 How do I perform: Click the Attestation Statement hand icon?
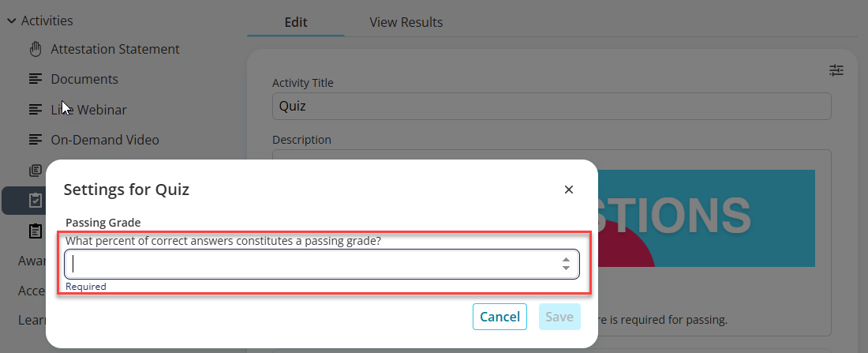tap(36, 49)
